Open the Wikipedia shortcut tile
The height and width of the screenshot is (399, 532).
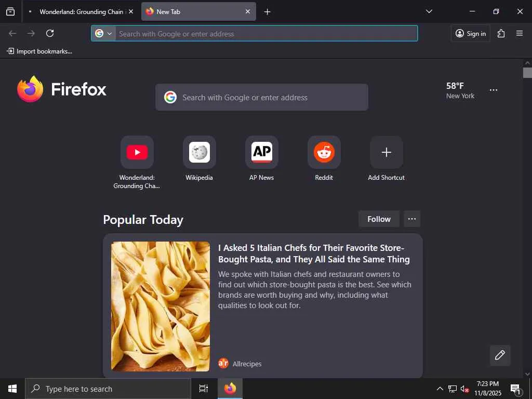(199, 152)
